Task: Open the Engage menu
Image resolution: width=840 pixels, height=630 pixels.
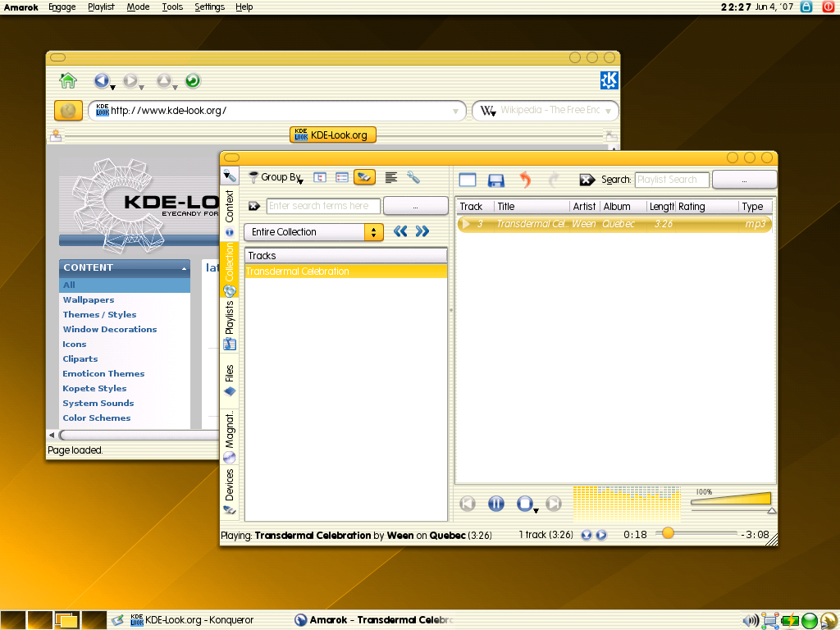Action: (62, 7)
